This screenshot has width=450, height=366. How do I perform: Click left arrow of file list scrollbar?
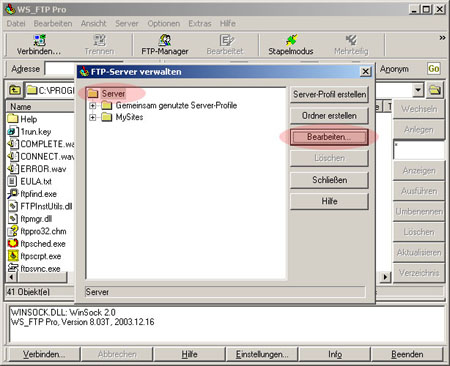[11, 277]
